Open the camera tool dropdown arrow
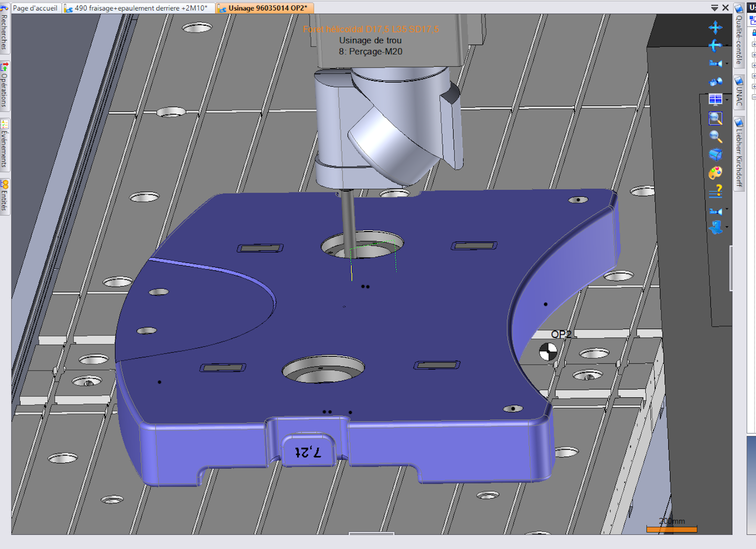Viewport: 756px width, 549px height. tap(727, 64)
